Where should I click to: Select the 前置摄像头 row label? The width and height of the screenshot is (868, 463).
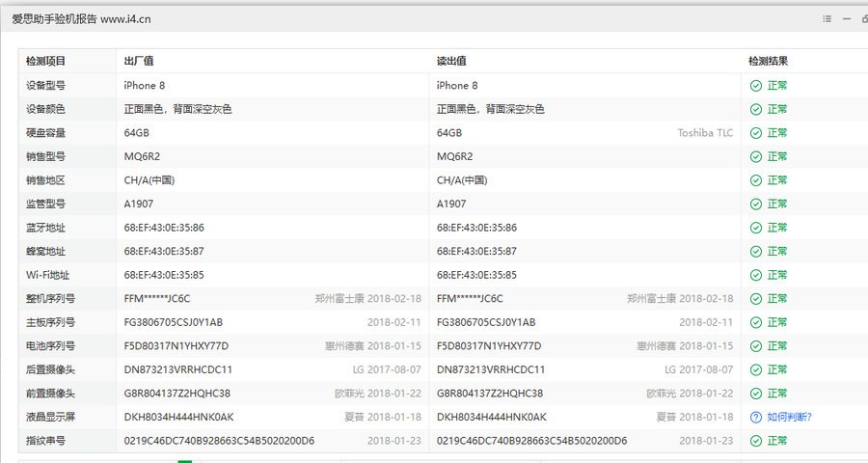click(50, 394)
